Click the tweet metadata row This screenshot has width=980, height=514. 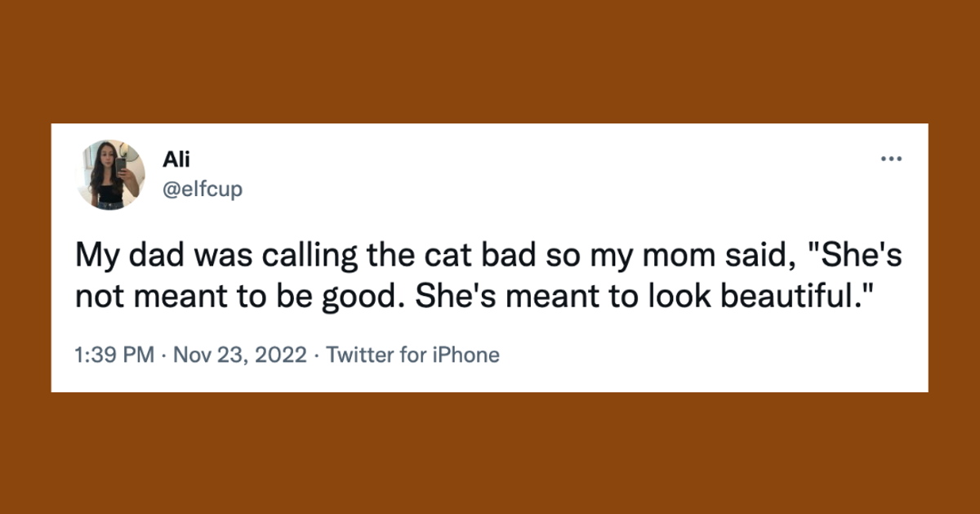tap(286, 355)
